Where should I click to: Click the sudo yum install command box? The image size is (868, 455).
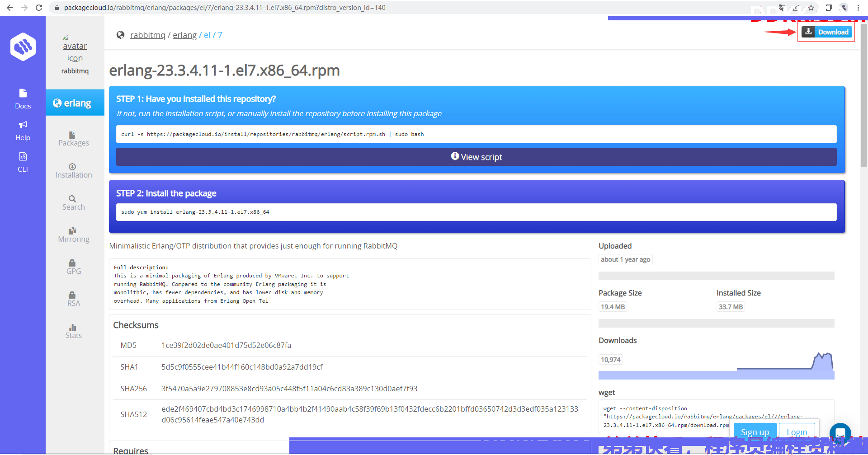[476, 212]
